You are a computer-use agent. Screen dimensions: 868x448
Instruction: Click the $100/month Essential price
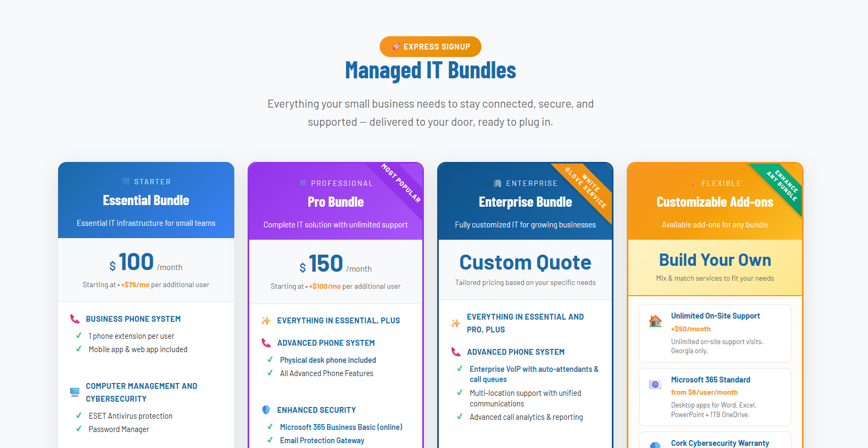coord(146,263)
